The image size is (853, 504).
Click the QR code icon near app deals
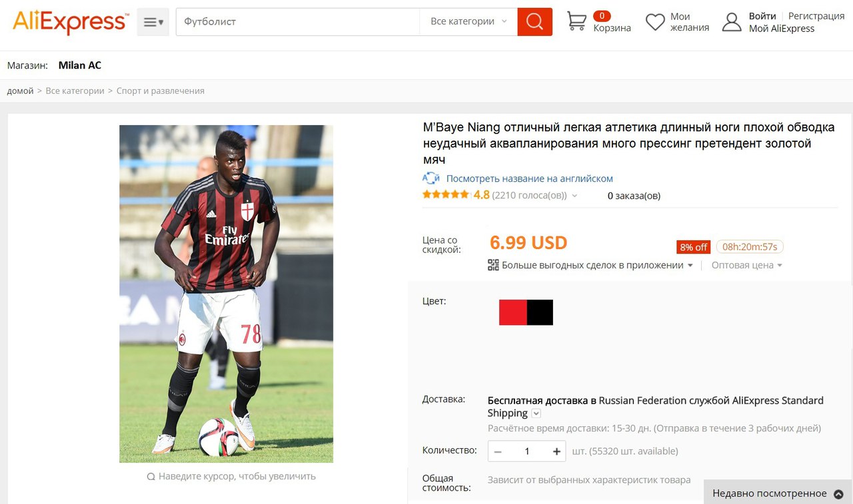pos(493,265)
